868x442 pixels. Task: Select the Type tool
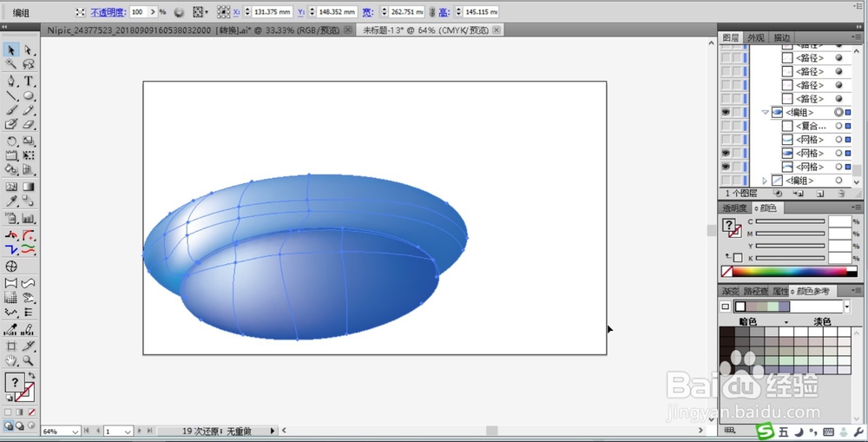pyautogui.click(x=29, y=81)
